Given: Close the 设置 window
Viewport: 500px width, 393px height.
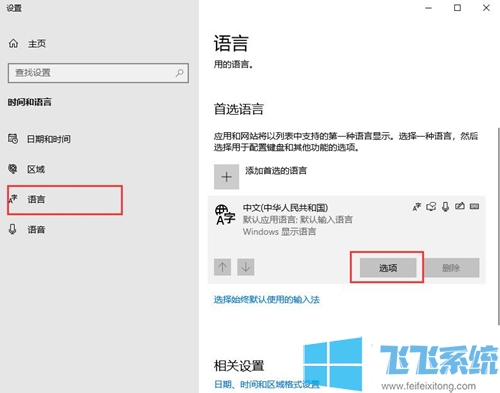Looking at the screenshot, I should [x=486, y=8].
